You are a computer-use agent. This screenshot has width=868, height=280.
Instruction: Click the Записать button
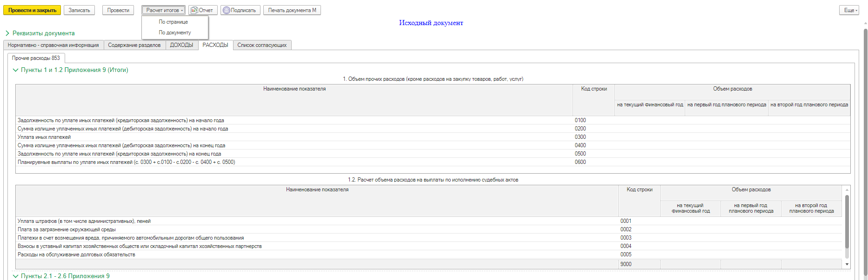point(79,10)
